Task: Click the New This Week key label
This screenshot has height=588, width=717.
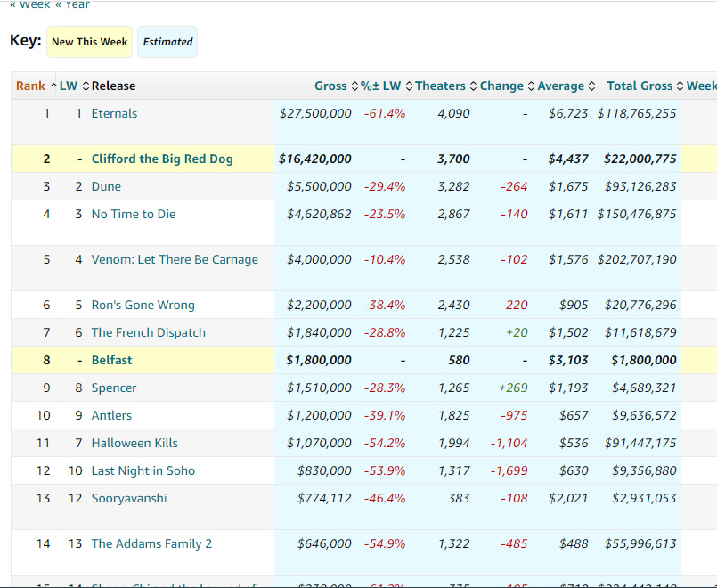Action: pos(90,42)
